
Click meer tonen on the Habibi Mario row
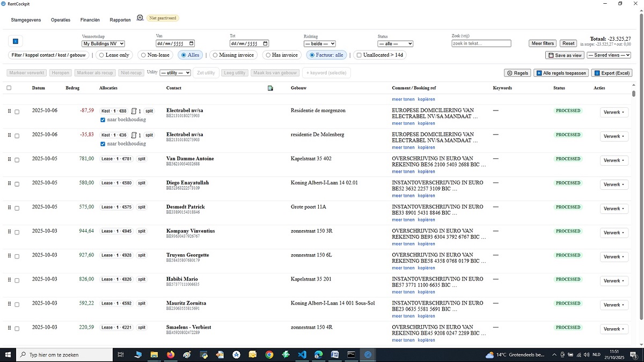(x=403, y=292)
